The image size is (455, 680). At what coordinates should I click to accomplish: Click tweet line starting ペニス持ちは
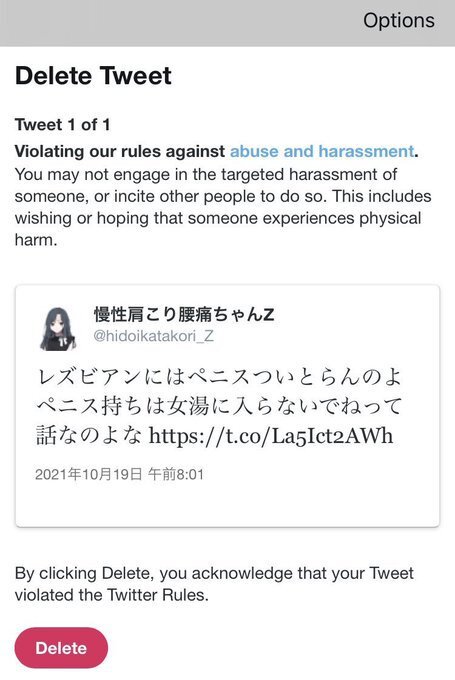(x=219, y=406)
